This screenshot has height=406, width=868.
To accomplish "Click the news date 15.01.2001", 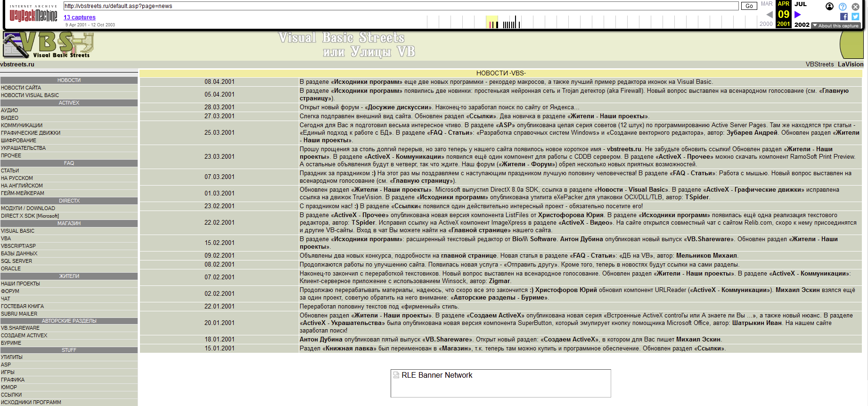I will click(x=219, y=349).
